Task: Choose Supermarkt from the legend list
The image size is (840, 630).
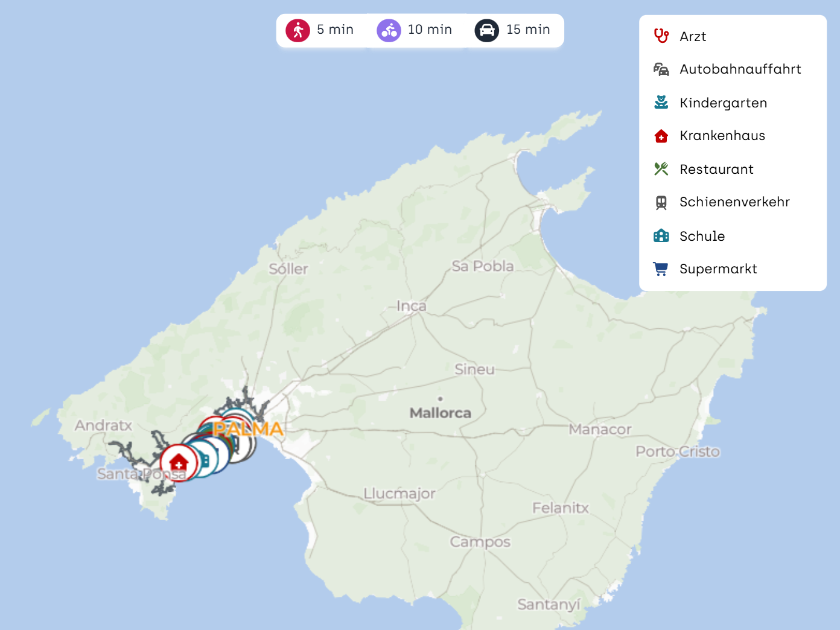Action: [718, 269]
